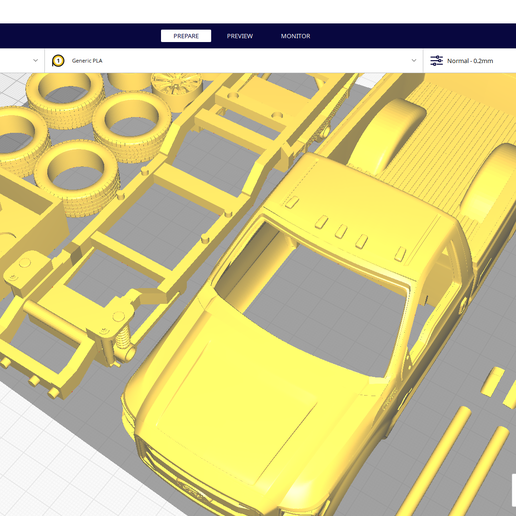
Task: Select the tire closest to the chassis
Action: [x=132, y=126]
